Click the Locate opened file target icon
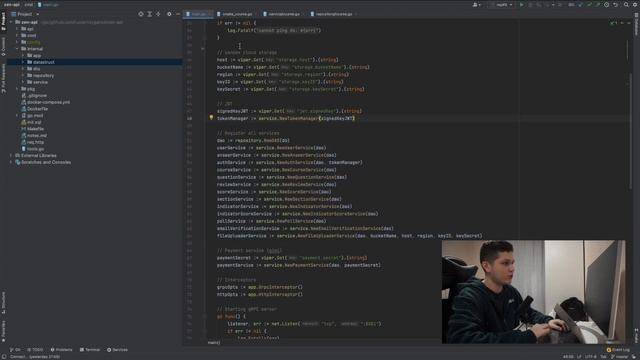The height and width of the screenshot is (360, 640). 141,14
